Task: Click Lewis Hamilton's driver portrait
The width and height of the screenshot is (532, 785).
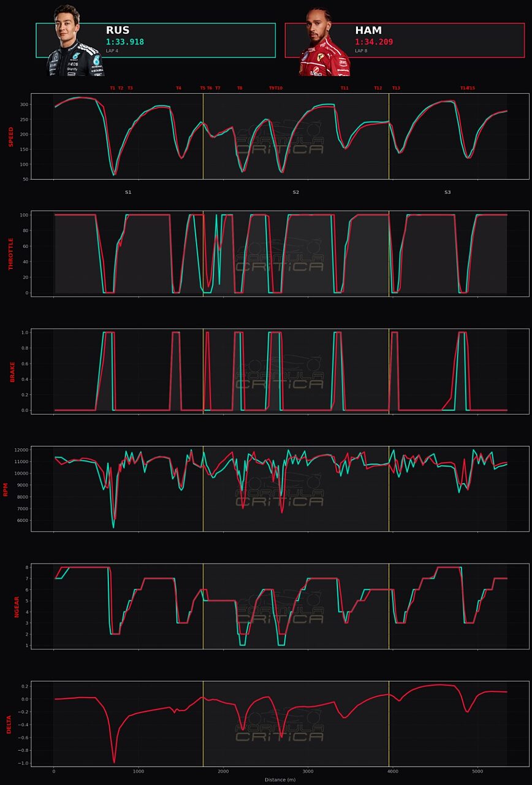Action: (x=324, y=42)
